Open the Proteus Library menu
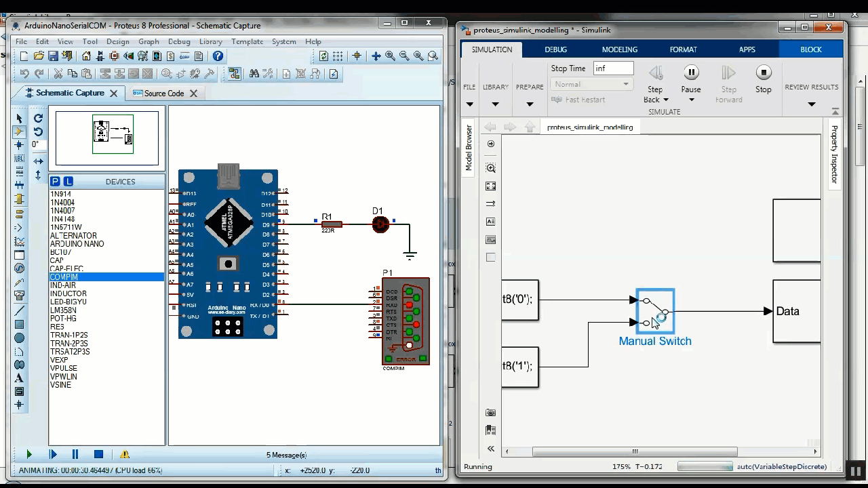The width and height of the screenshot is (868, 488). click(211, 41)
